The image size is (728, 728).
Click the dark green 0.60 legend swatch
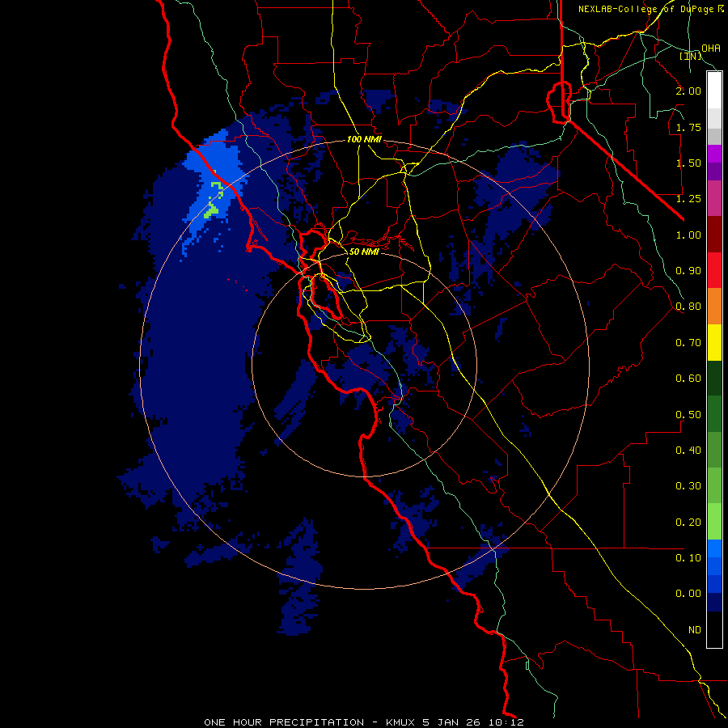(x=714, y=378)
